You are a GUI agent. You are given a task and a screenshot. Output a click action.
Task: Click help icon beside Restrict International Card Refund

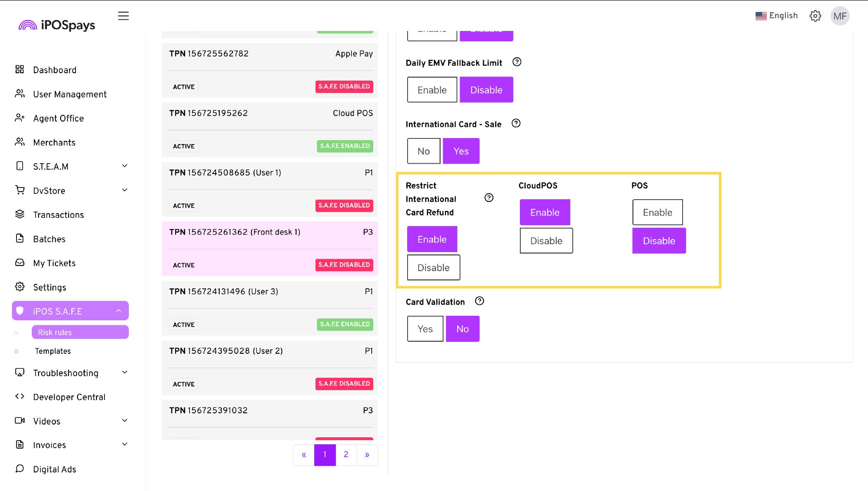click(489, 198)
